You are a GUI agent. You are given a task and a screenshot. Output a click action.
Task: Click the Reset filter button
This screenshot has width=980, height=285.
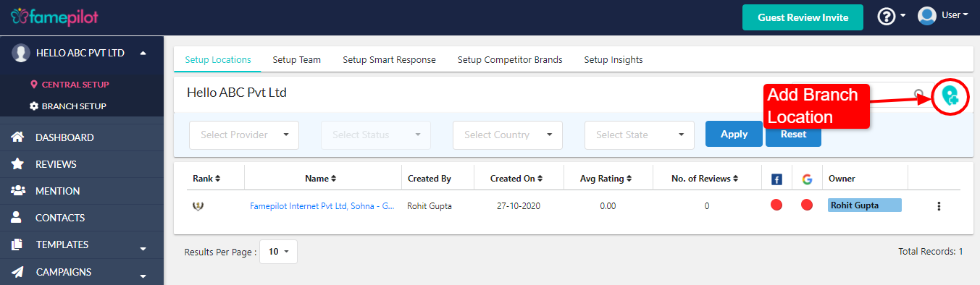point(793,134)
